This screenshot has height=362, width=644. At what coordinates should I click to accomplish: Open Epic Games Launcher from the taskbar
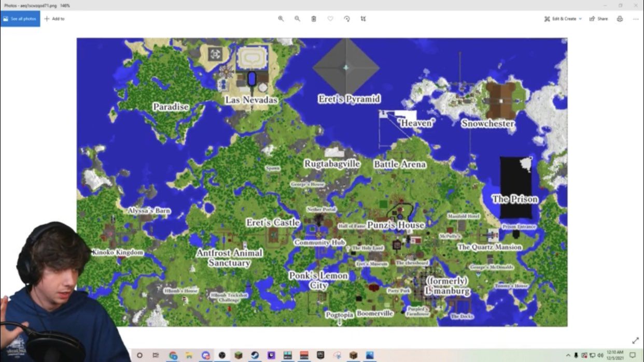[x=320, y=355]
